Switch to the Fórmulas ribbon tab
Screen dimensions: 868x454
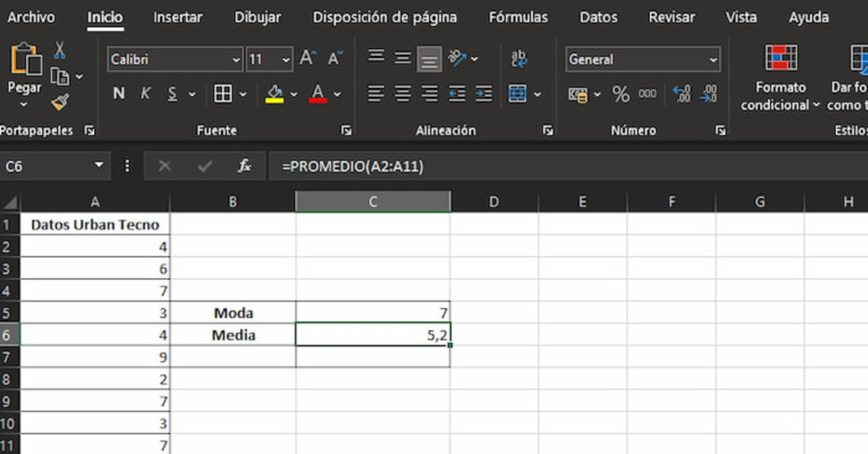[x=518, y=17]
